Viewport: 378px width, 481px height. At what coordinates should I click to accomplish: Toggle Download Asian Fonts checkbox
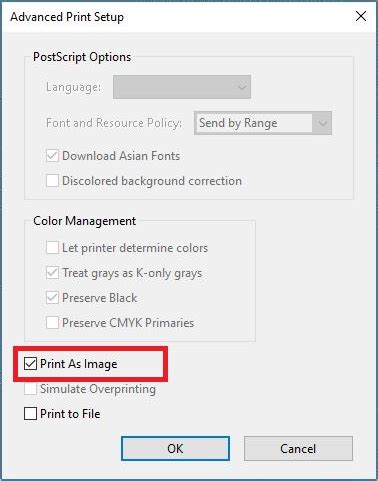tap(52, 156)
